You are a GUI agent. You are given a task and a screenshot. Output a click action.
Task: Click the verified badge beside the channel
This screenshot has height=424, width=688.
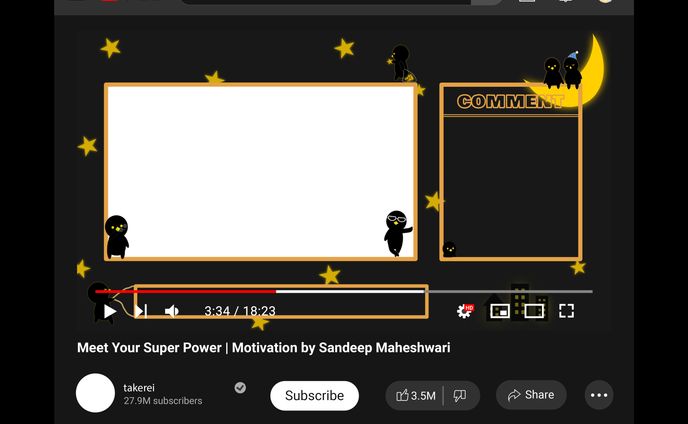240,387
